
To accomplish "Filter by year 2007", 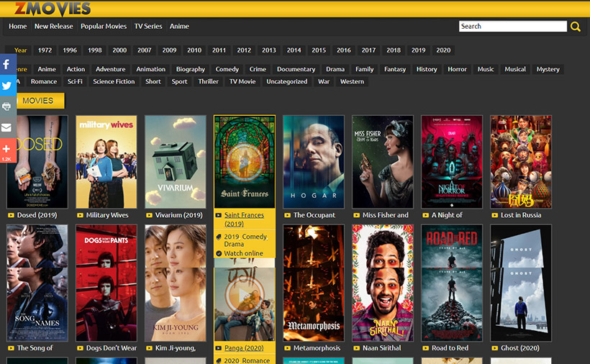I will (144, 50).
